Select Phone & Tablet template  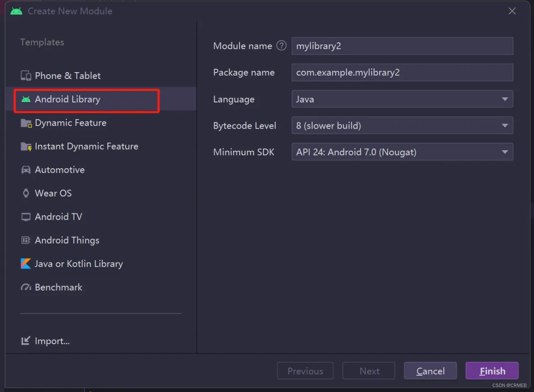(x=101, y=76)
